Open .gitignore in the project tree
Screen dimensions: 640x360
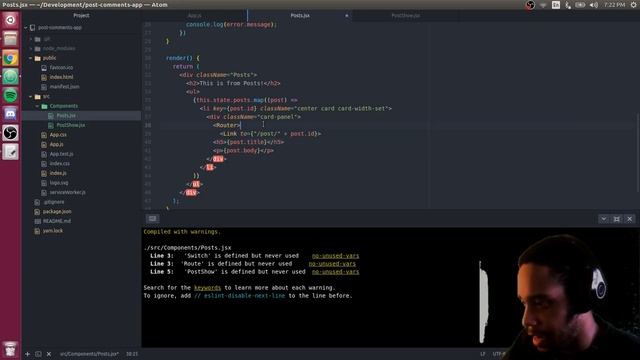click(x=53, y=202)
